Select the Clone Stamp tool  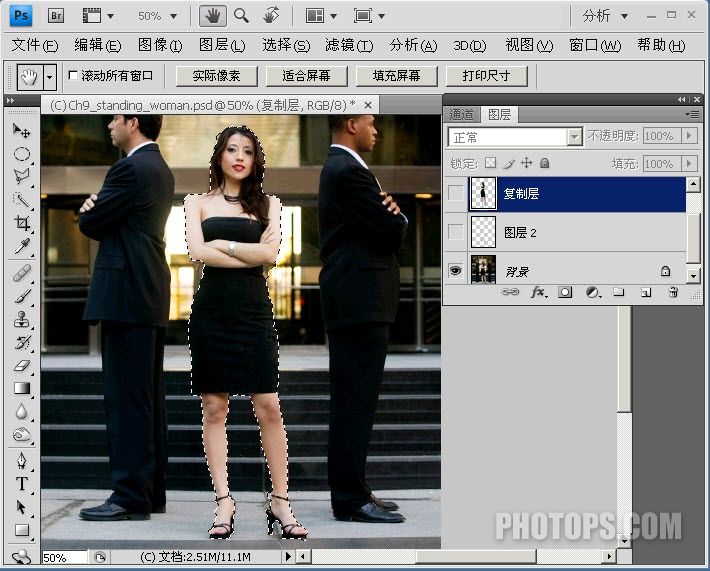pyautogui.click(x=21, y=319)
